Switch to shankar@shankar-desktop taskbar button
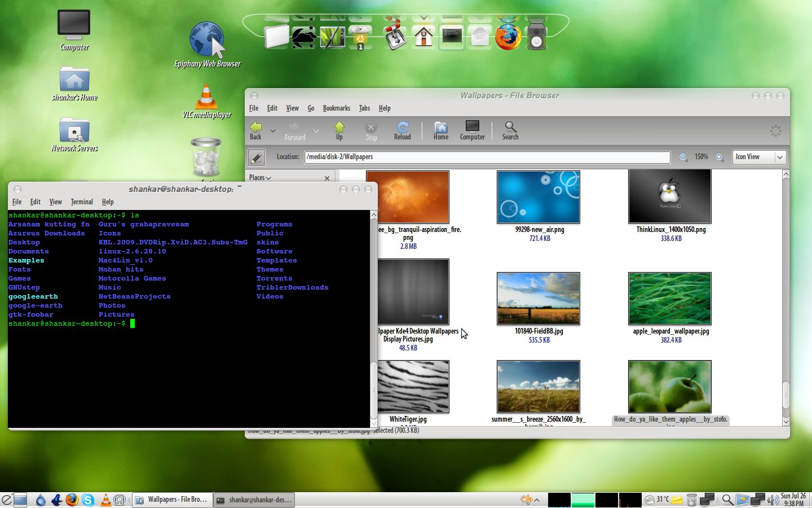 [254, 500]
